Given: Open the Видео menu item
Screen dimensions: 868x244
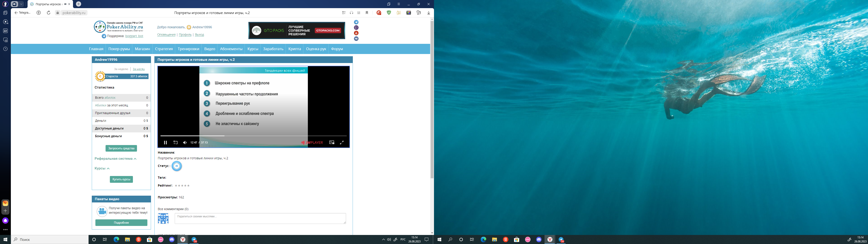Looking at the screenshot, I should click(210, 49).
